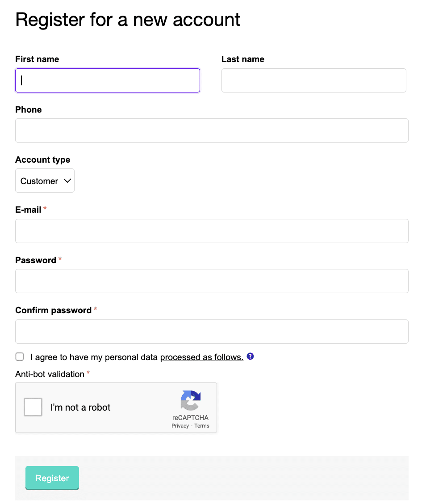
Task: Click the E-mail input field
Action: 212,231
